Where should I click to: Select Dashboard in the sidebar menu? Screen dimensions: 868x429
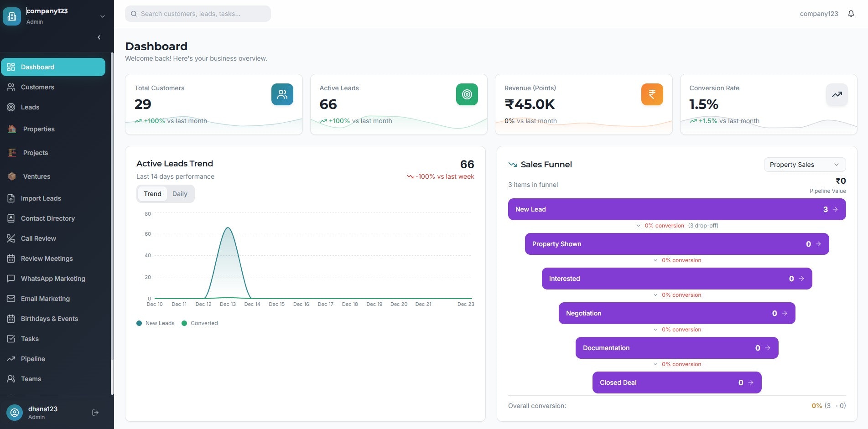(37, 67)
